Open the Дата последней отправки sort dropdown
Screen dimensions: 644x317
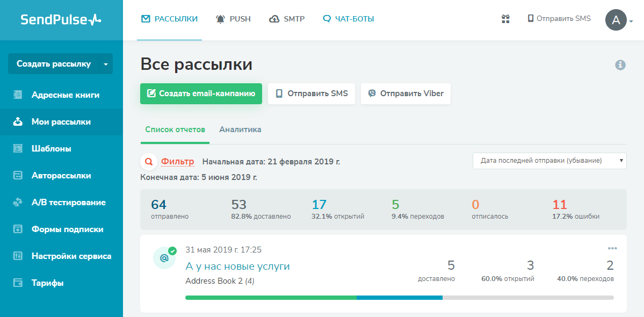point(549,161)
